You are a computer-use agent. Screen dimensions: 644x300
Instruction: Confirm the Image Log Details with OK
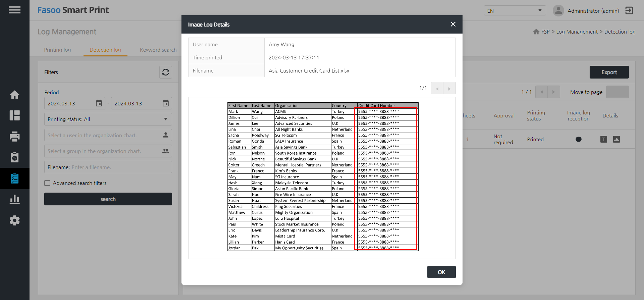point(441,272)
